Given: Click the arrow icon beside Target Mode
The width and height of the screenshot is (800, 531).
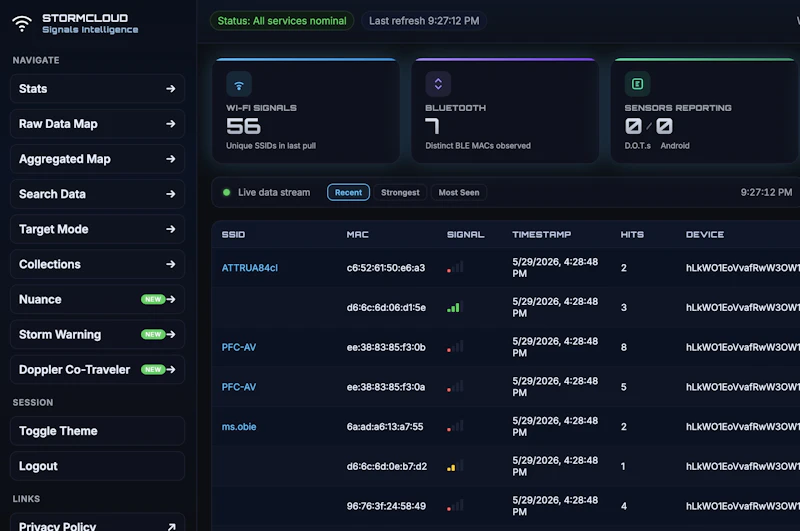Looking at the screenshot, I should pos(170,230).
